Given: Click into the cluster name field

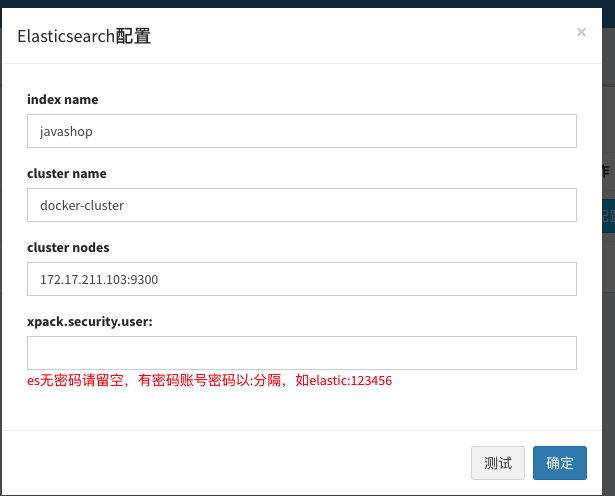Looking at the screenshot, I should (302, 205).
